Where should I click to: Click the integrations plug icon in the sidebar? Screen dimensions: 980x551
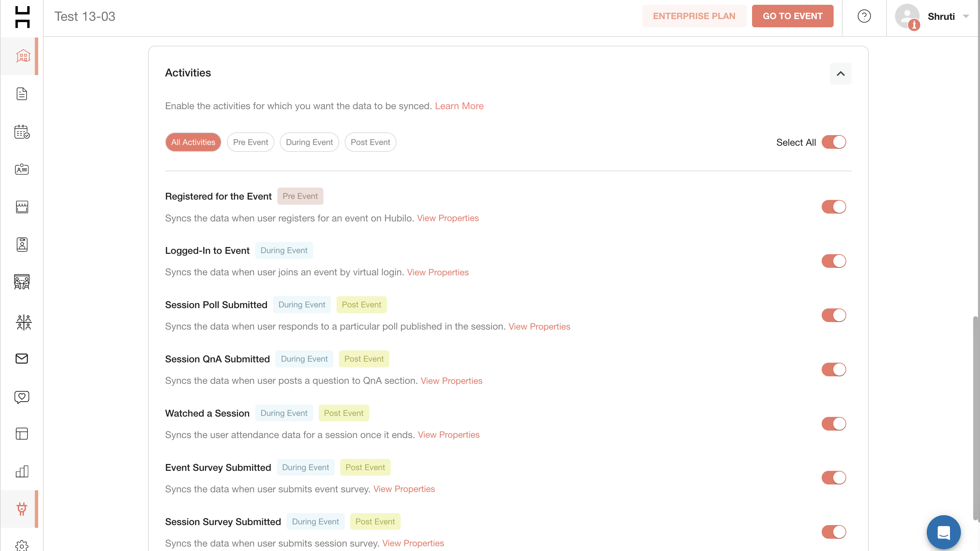click(22, 509)
